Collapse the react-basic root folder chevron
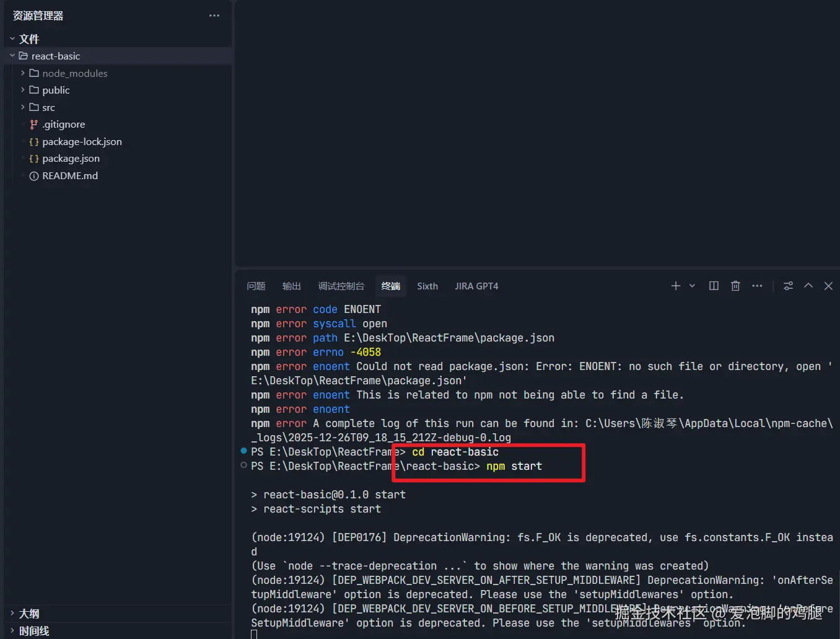Image resolution: width=840 pixels, height=639 pixels. tap(12, 56)
